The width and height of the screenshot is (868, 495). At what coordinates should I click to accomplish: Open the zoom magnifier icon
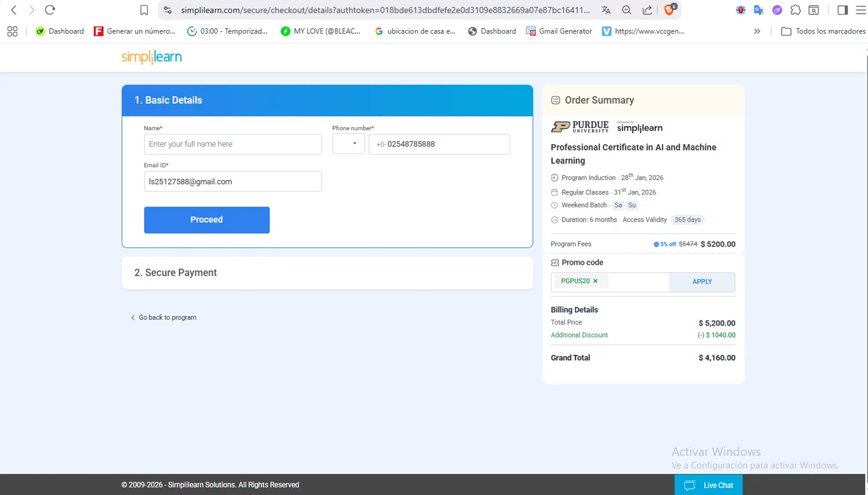[x=627, y=10]
